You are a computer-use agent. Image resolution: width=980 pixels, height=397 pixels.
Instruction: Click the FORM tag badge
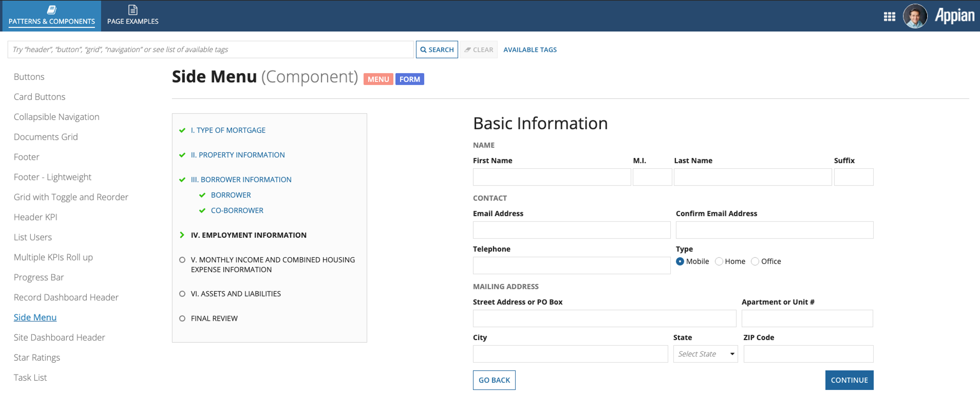410,79
